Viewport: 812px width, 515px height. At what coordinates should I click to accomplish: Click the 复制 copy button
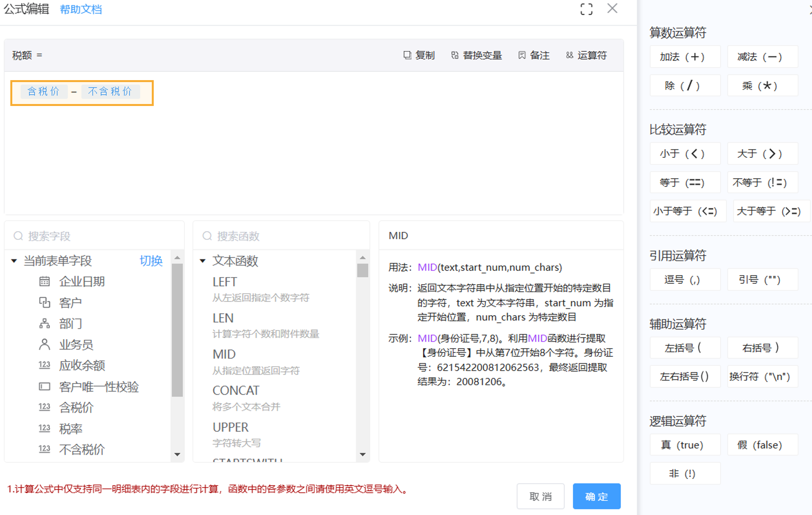pos(419,55)
